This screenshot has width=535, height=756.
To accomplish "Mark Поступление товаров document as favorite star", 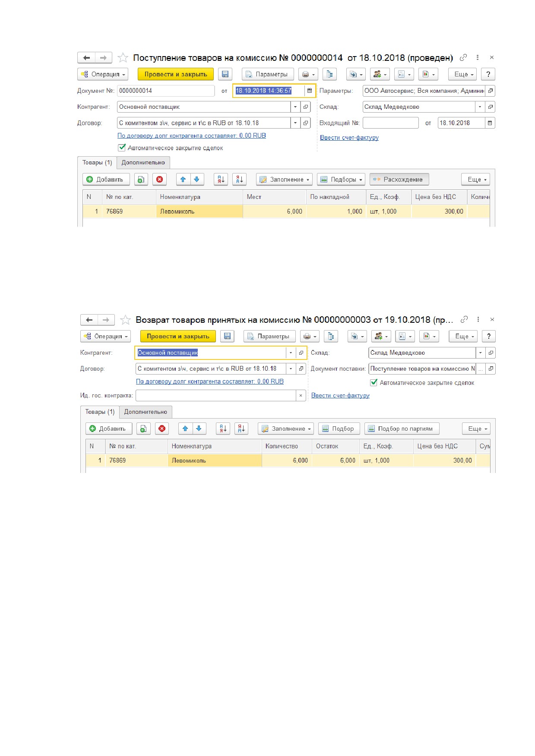I will pyautogui.click(x=123, y=57).
